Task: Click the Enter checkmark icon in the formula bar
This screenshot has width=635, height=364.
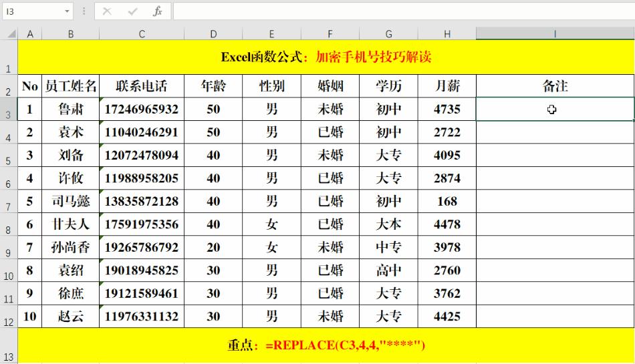Action: pyautogui.click(x=132, y=11)
